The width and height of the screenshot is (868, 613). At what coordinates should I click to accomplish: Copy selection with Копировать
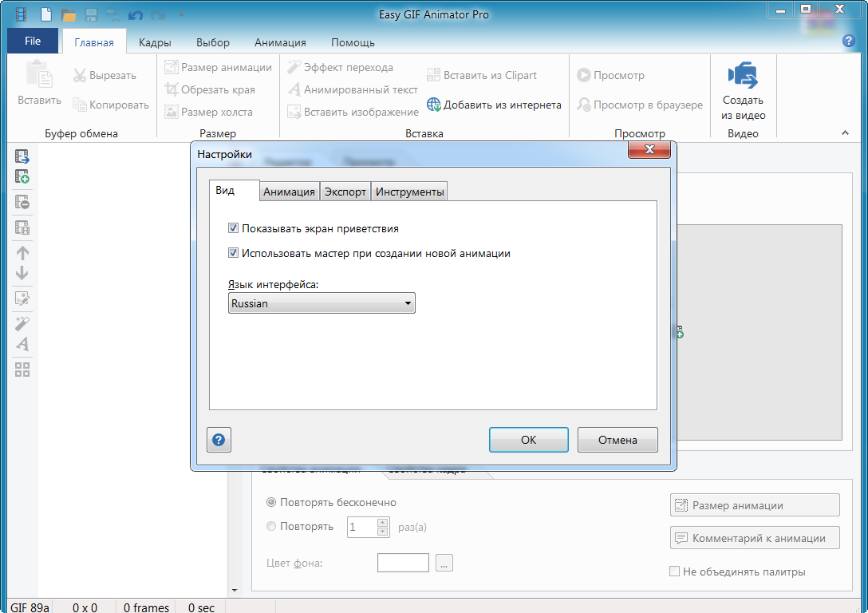[x=111, y=105]
